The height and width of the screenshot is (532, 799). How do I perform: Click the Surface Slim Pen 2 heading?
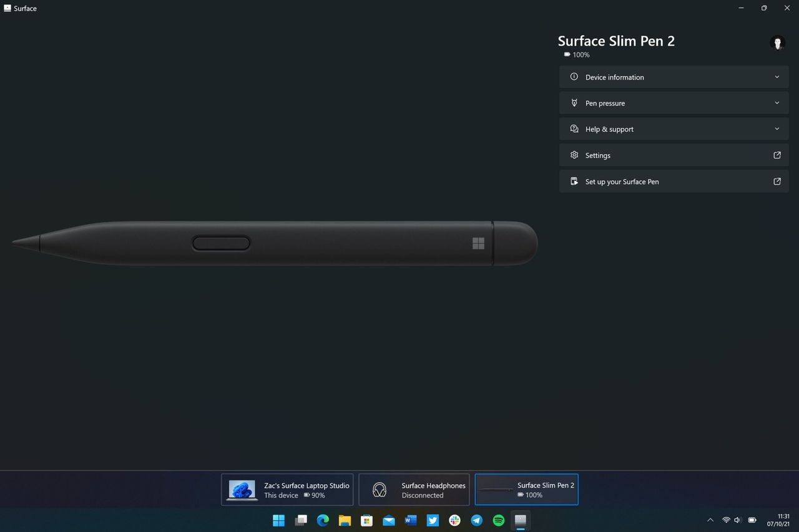click(616, 41)
